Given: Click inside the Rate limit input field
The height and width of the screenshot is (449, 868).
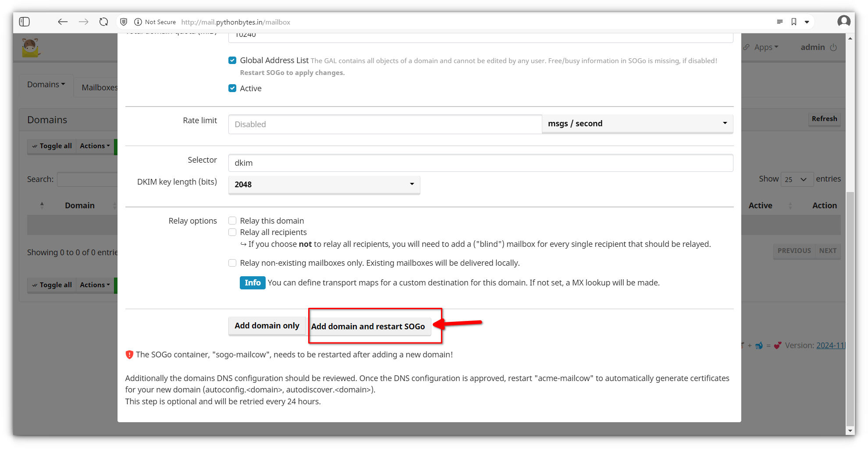Looking at the screenshot, I should (x=384, y=124).
